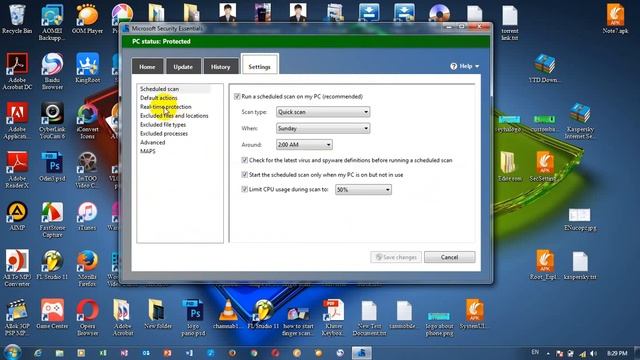The height and width of the screenshot is (360, 640).
Task: Select Excluded file types
Action: (163, 124)
